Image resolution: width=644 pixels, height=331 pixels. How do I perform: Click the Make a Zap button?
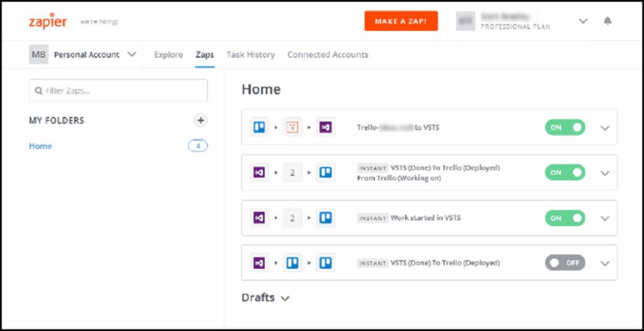point(401,21)
